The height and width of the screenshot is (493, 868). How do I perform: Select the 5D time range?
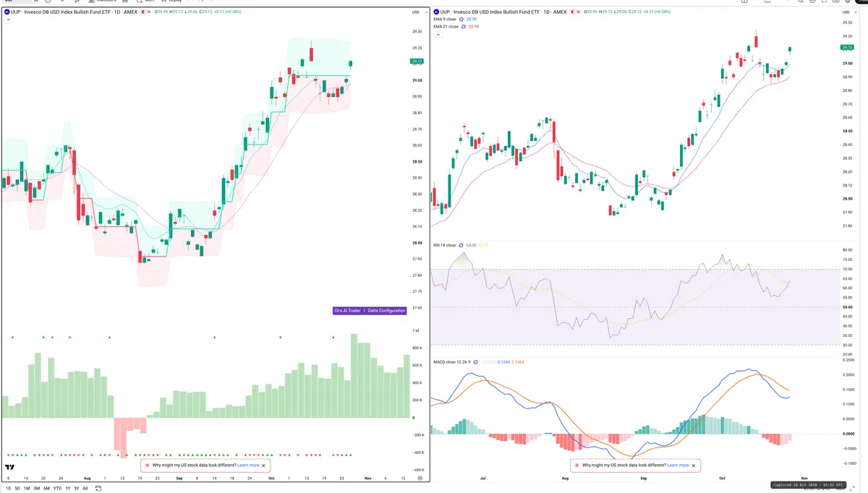point(17,489)
